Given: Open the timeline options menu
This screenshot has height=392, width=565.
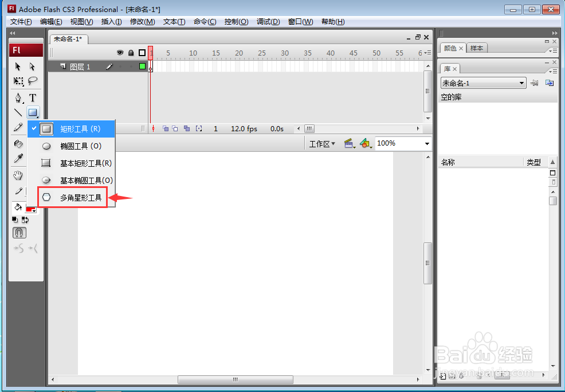Looking at the screenshot, I should [x=427, y=53].
